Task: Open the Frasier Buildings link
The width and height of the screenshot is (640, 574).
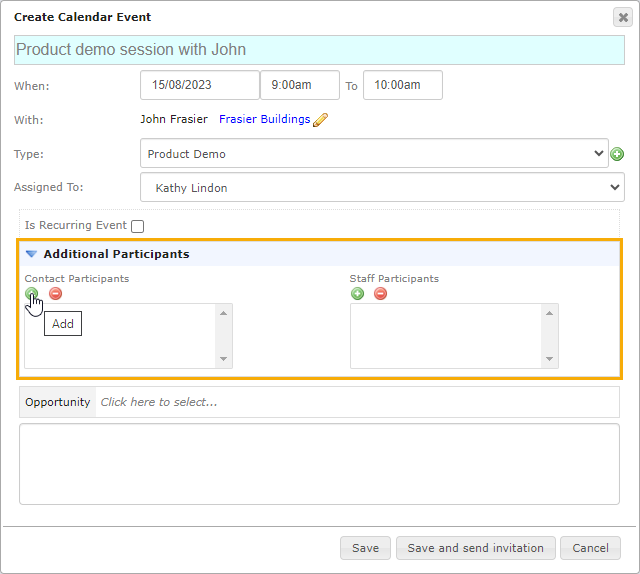Action: point(264,119)
